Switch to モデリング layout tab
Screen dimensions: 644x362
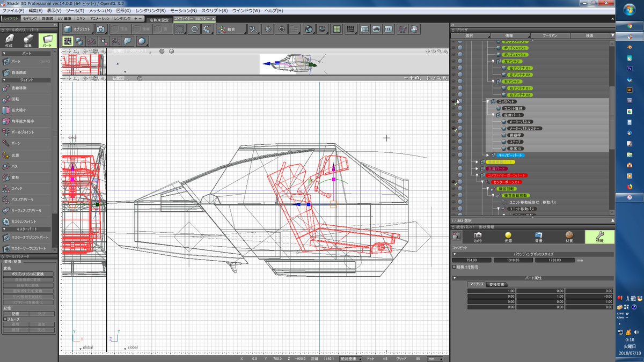click(x=31, y=19)
